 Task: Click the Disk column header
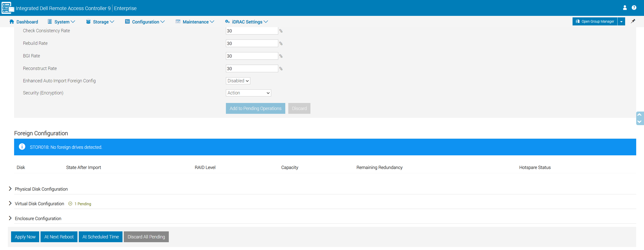click(x=21, y=167)
